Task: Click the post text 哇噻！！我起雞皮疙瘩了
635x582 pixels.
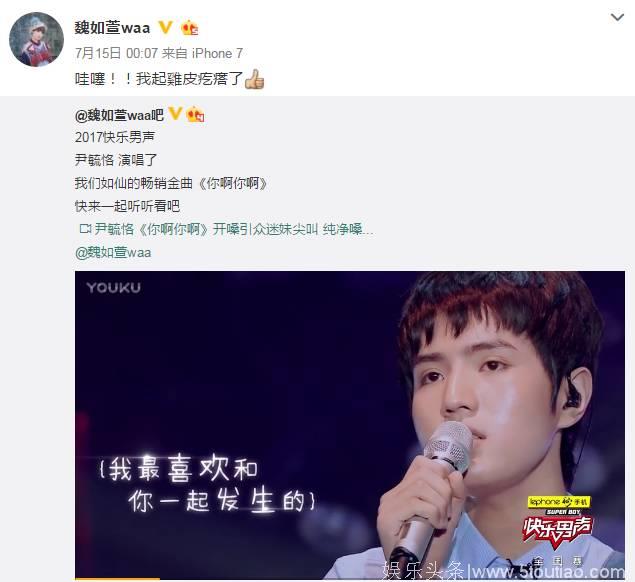Action: (x=159, y=79)
